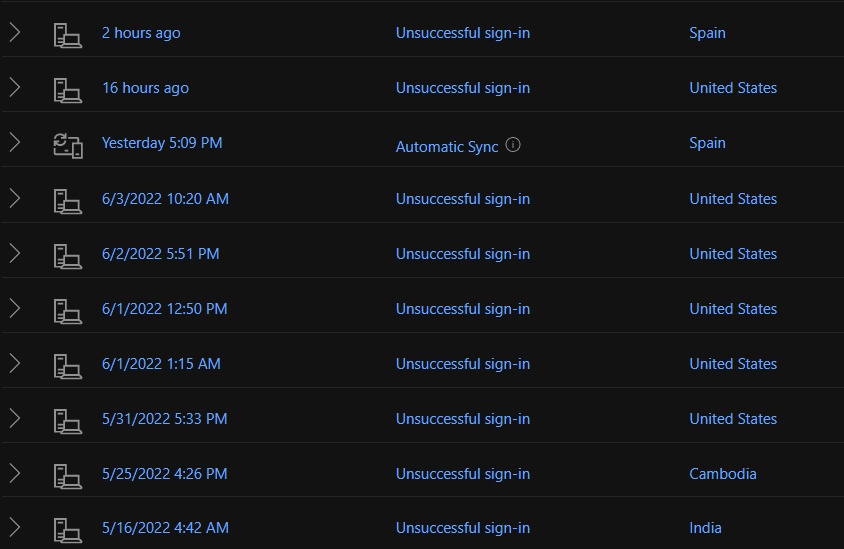The height and width of the screenshot is (549, 844).
Task: Expand the Yesterday 5:09 PM sync entry
Action: (x=15, y=143)
